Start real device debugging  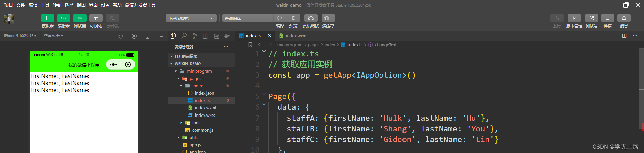click(x=311, y=18)
